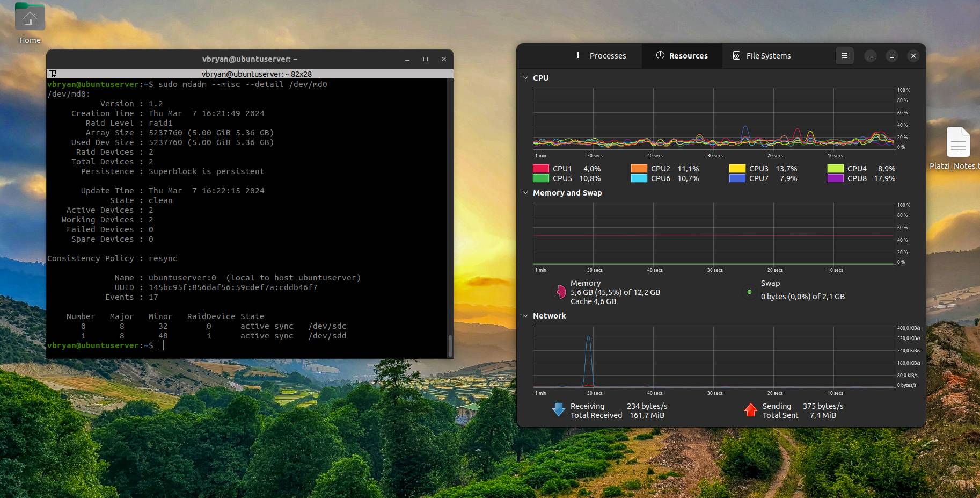This screenshot has width=980, height=498.
Task: Click the mdadm command line text
Action: 243,84
